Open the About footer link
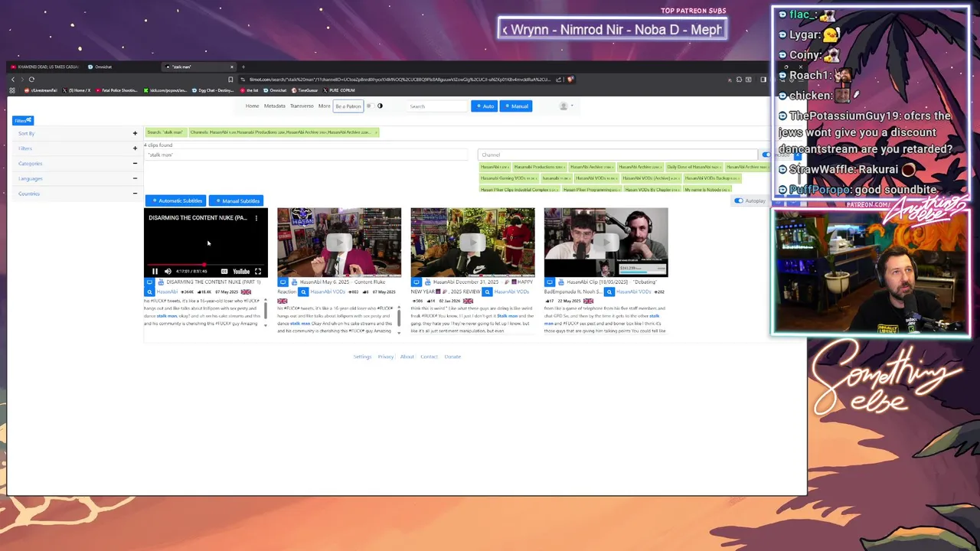Viewport: 980px width, 551px height. 407,357
